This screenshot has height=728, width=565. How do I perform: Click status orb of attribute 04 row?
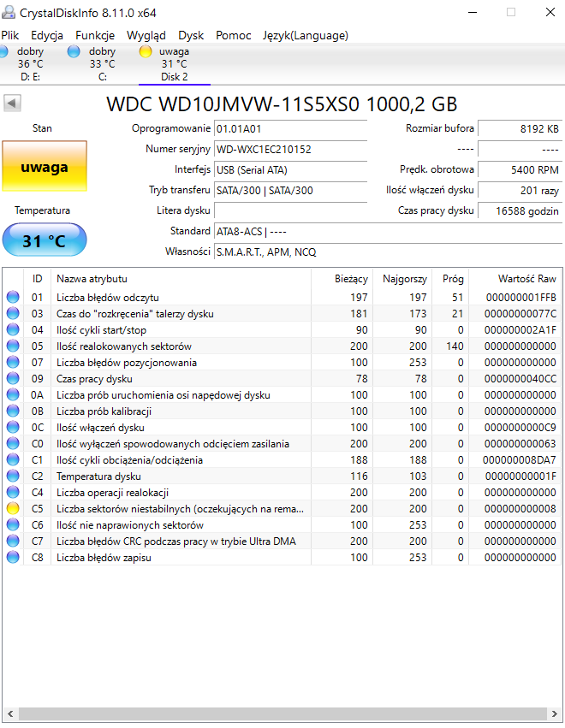coord(13,329)
